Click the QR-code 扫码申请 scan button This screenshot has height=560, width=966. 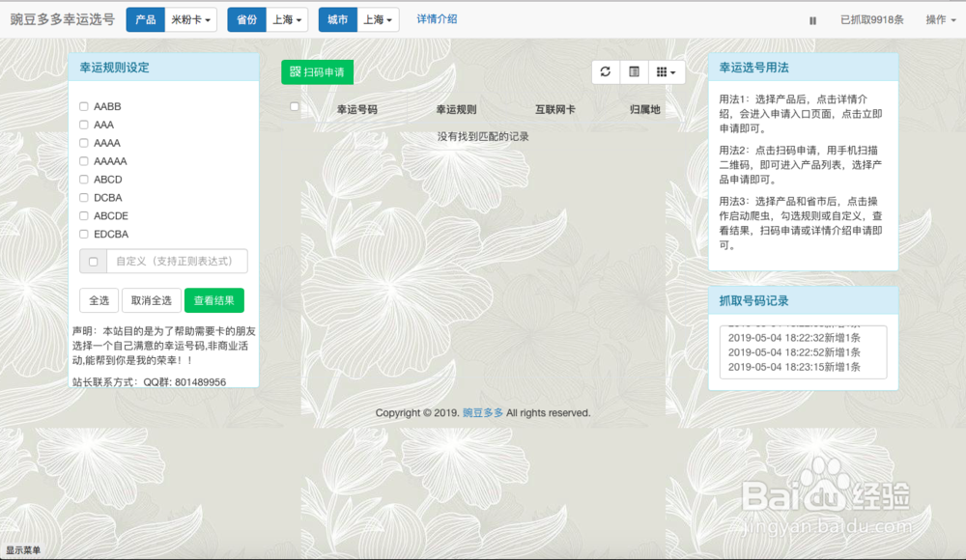318,71
